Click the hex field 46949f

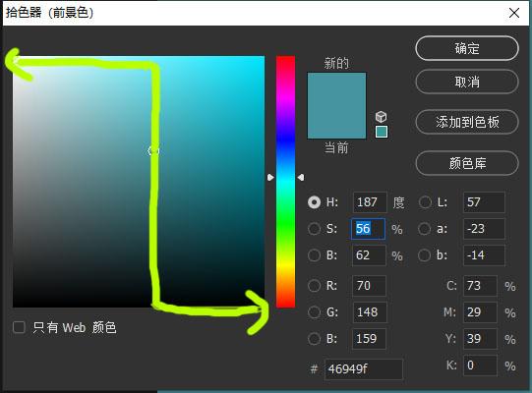(364, 368)
